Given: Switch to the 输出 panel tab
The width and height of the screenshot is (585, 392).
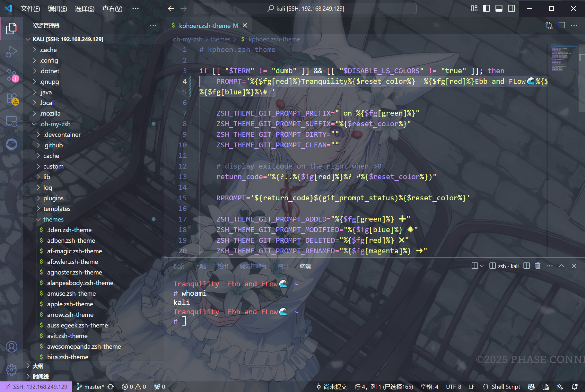Looking at the screenshot, I should (223, 266).
